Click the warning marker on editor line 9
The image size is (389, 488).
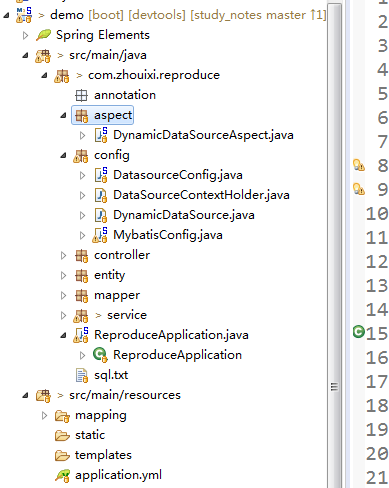pos(359,189)
